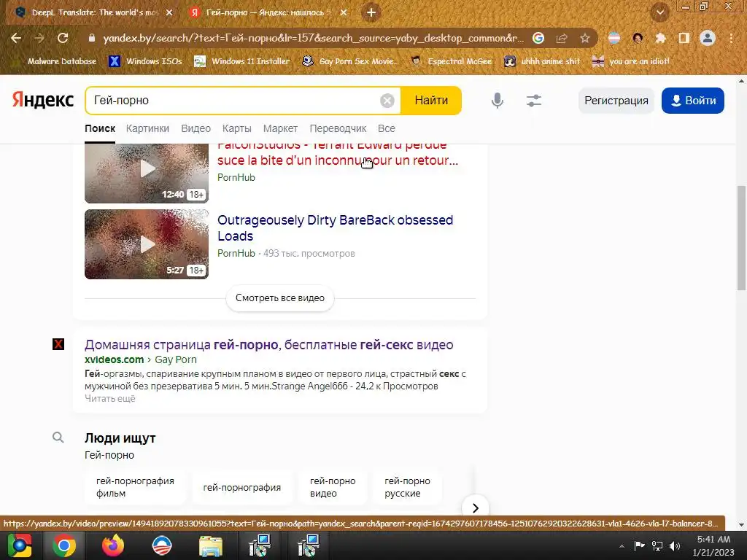This screenshot has width=747, height=560.
Task: Bookmark this page with the star icon
Action: pos(585,38)
